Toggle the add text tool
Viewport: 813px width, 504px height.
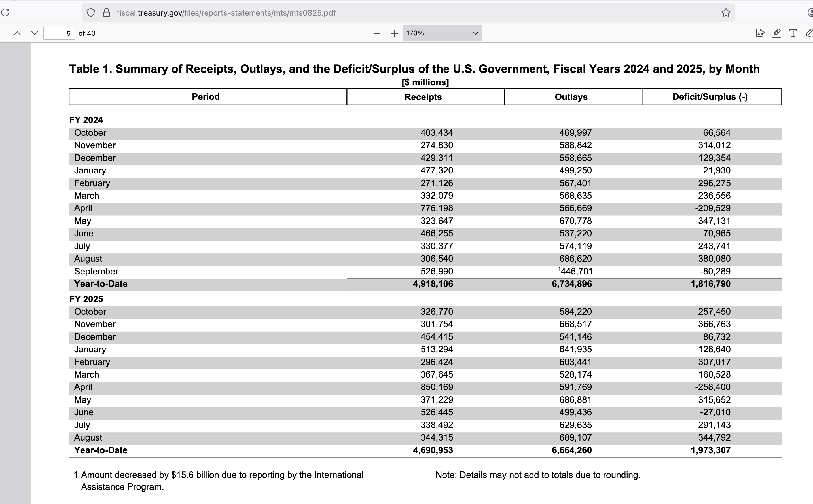coord(793,33)
